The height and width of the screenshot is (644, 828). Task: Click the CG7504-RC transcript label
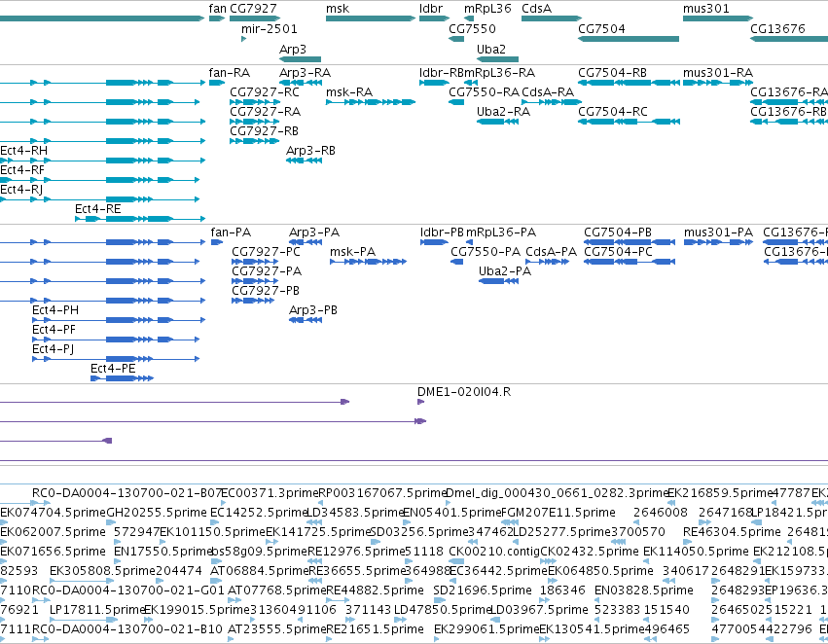[x=613, y=111]
